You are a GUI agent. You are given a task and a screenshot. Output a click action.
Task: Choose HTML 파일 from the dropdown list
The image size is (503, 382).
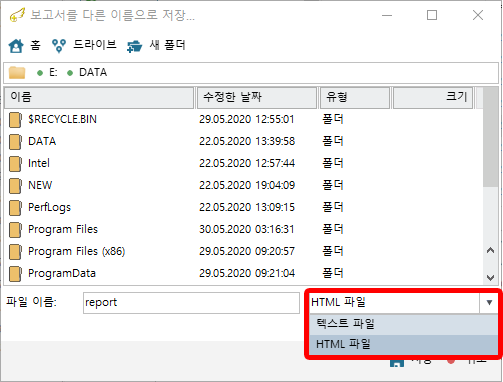coord(403,344)
